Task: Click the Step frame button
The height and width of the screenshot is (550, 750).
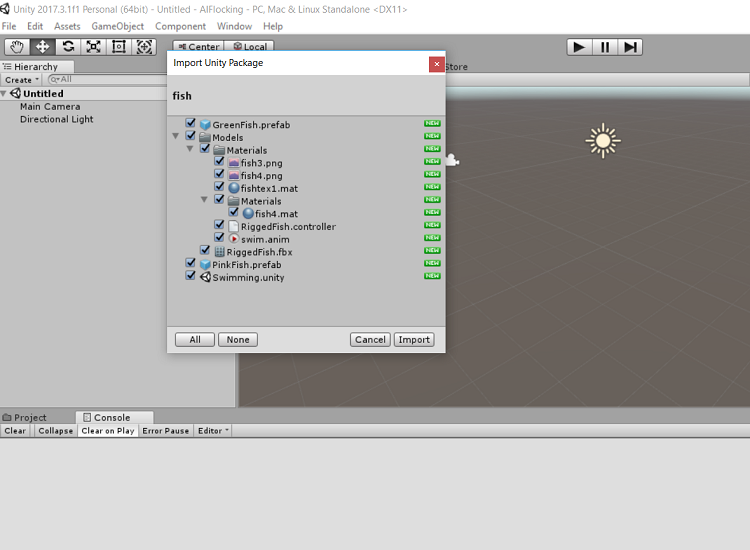Action: coord(630,47)
